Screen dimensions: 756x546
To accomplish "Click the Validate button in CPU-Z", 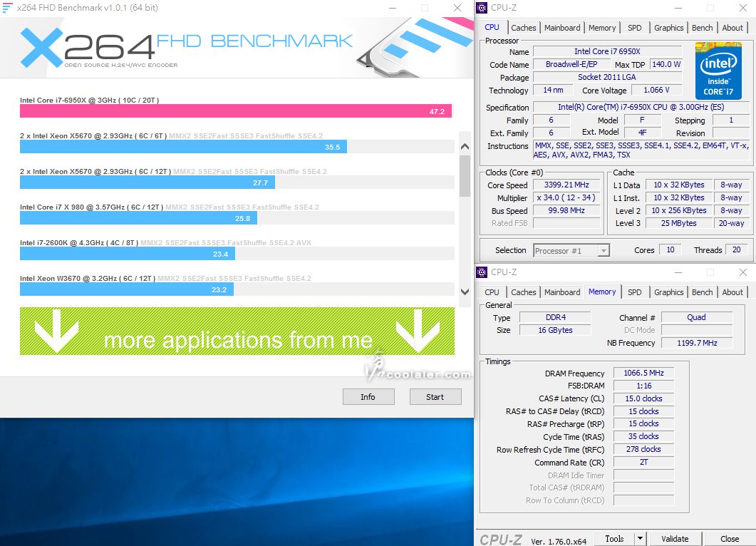I will [x=675, y=539].
